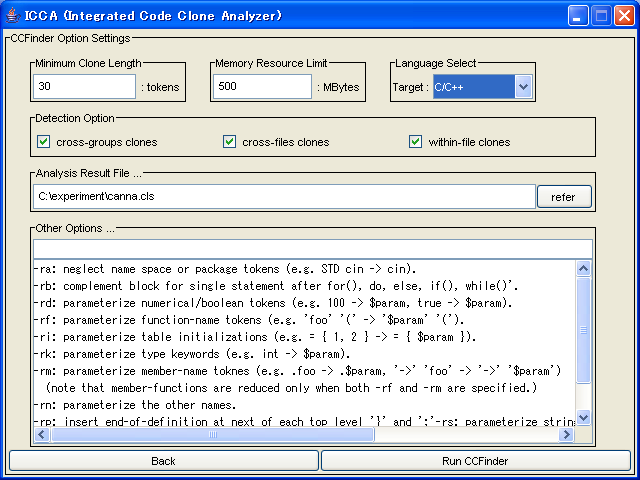
Task: Start analysis with Run CCFinder
Action: (x=476, y=461)
